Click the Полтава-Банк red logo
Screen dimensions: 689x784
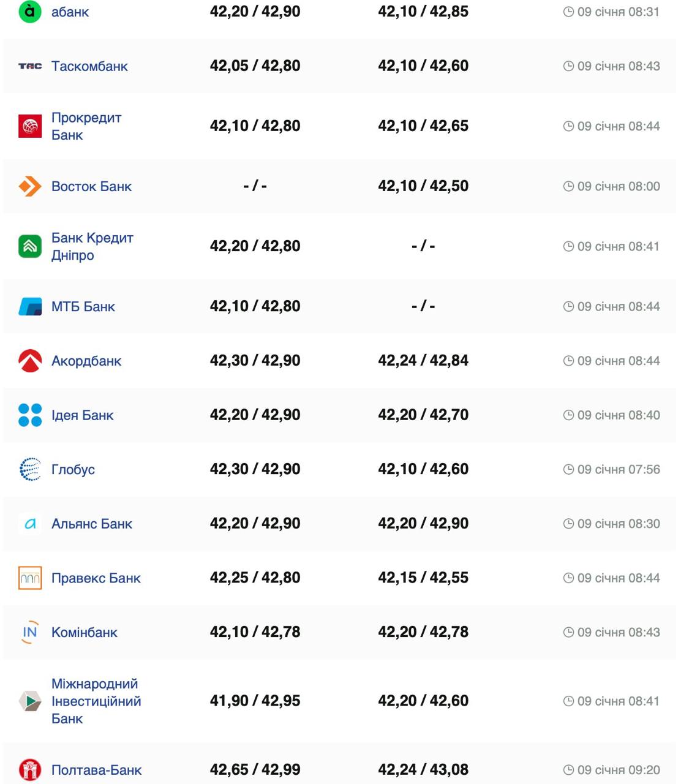pos(30,770)
